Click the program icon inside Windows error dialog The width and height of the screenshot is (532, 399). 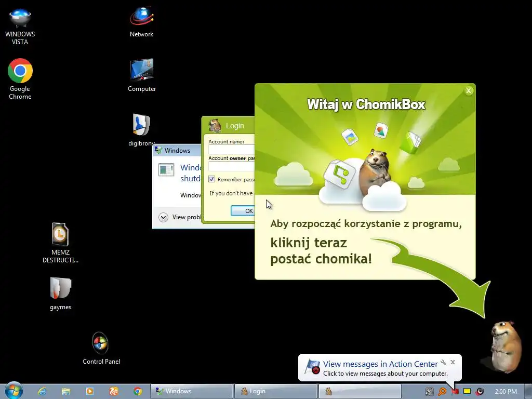coord(166,170)
